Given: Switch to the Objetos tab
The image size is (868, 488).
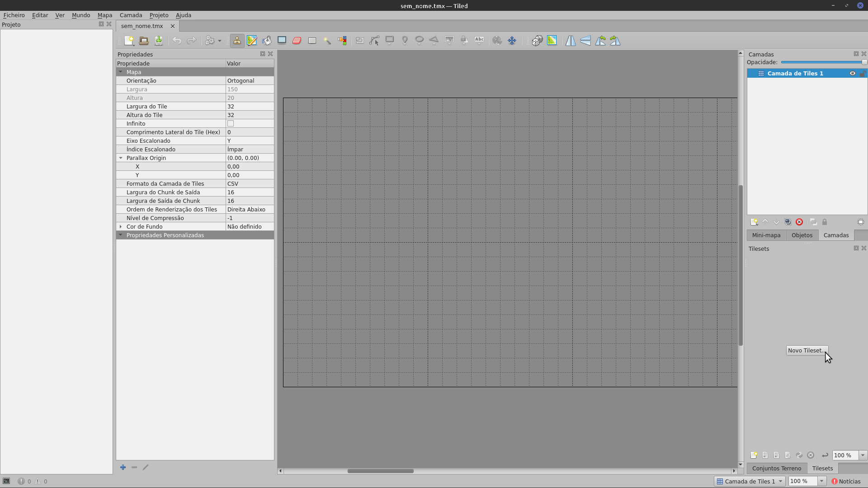Looking at the screenshot, I should pyautogui.click(x=802, y=235).
